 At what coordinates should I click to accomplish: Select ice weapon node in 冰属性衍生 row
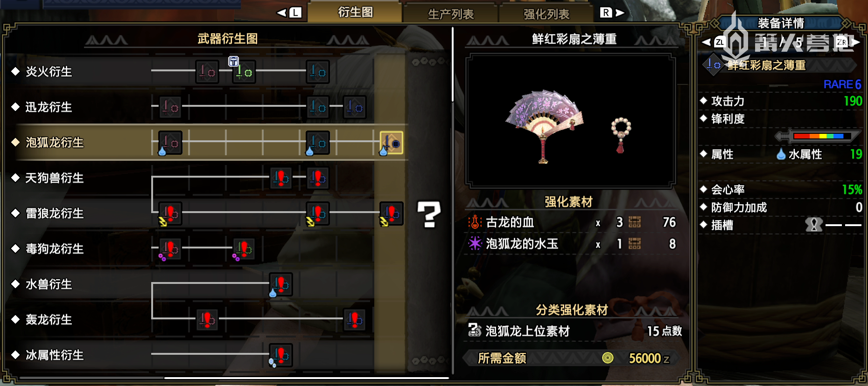pos(281,355)
